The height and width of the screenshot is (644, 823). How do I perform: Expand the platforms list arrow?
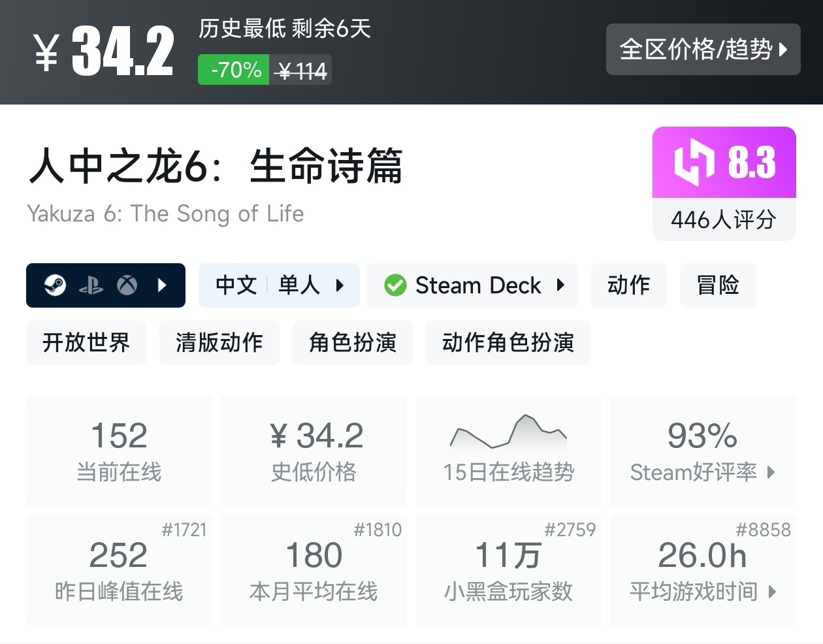(x=162, y=285)
